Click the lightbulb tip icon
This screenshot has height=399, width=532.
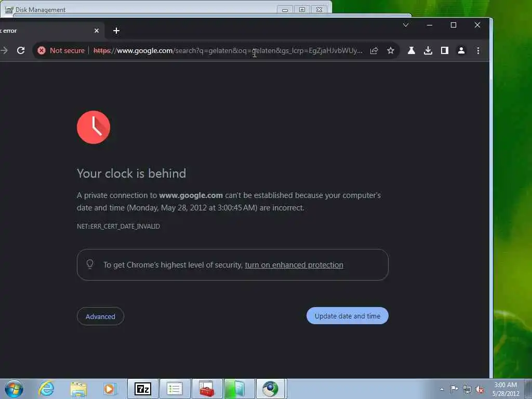coord(90,264)
